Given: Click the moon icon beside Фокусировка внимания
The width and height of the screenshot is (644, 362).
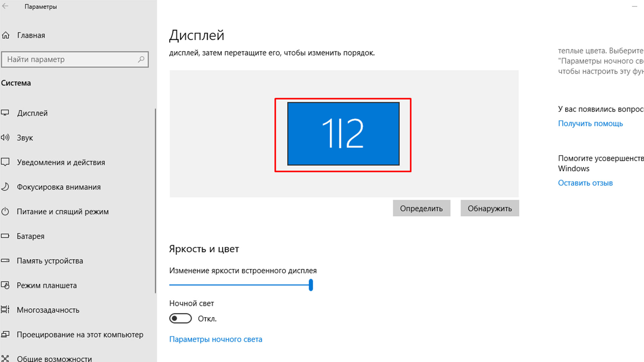Looking at the screenshot, I should click(x=5, y=187).
